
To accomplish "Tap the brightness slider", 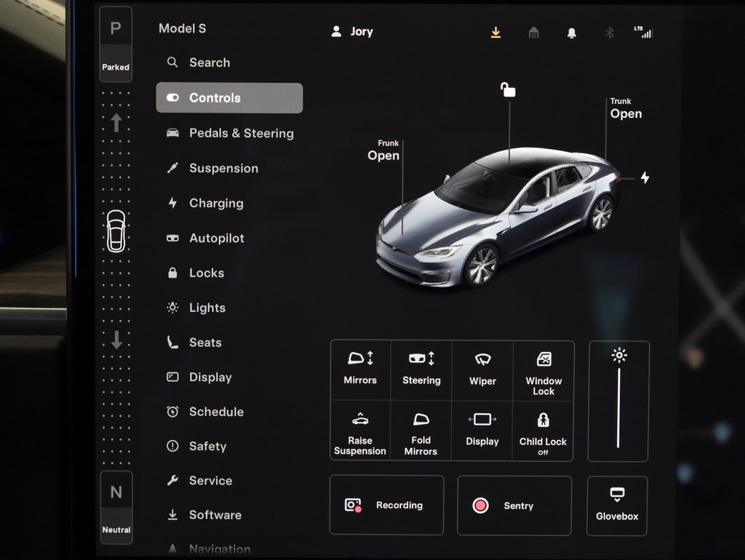I will click(x=618, y=401).
